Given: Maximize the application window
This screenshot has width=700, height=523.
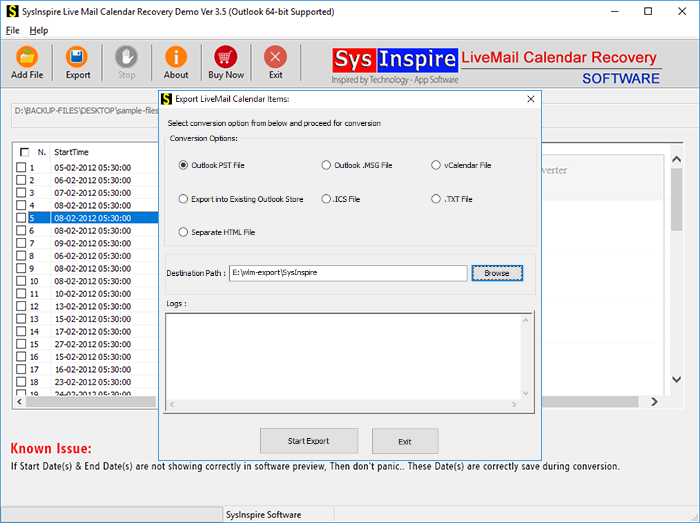Looking at the screenshot, I should [648, 12].
